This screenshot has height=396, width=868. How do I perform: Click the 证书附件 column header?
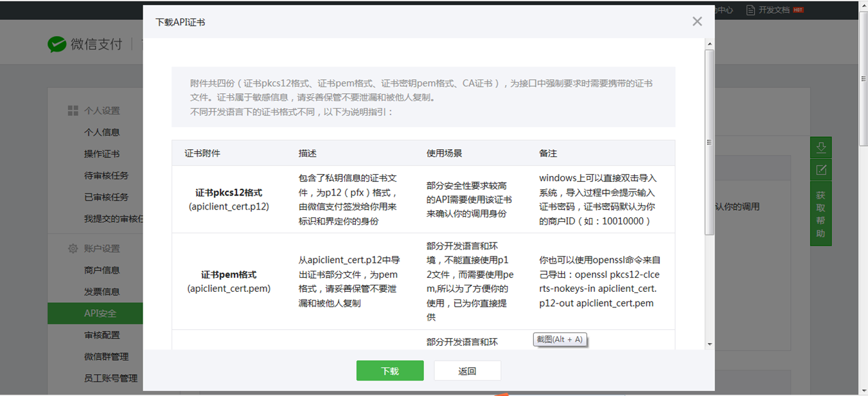[202, 154]
